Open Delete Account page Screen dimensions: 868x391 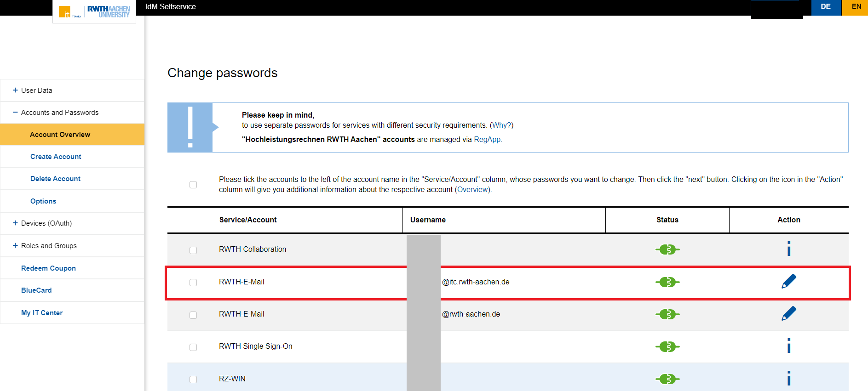55,179
